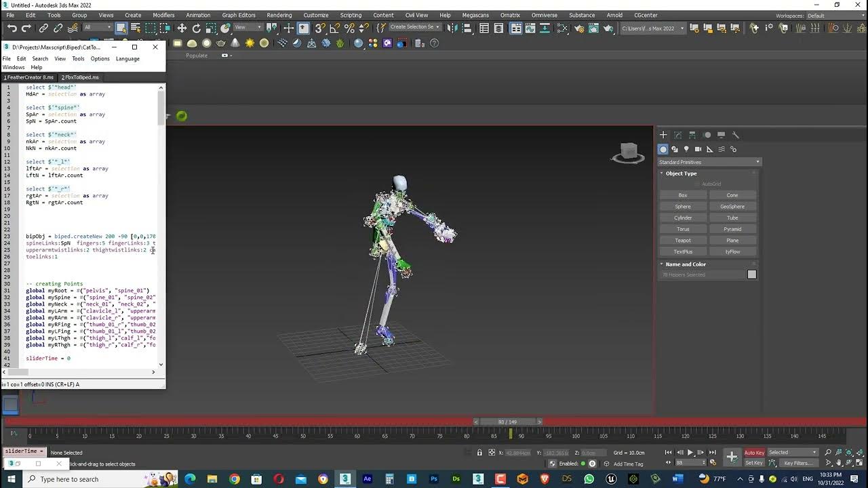
Task: Open the Standard Primitives dropdown
Action: (x=709, y=162)
